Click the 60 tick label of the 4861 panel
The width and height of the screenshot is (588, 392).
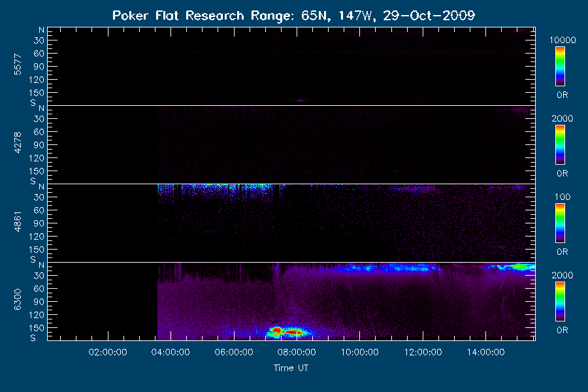tap(39, 210)
